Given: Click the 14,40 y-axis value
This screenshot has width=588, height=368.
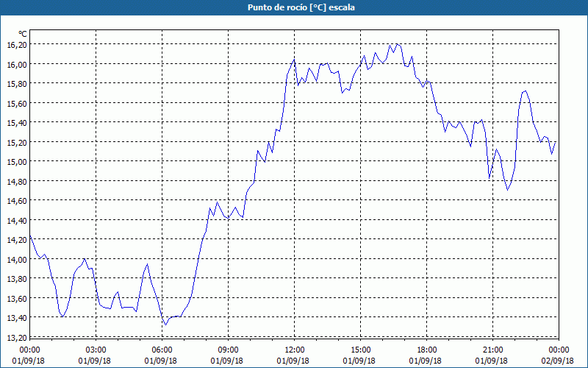Looking at the screenshot, I should [x=17, y=220].
